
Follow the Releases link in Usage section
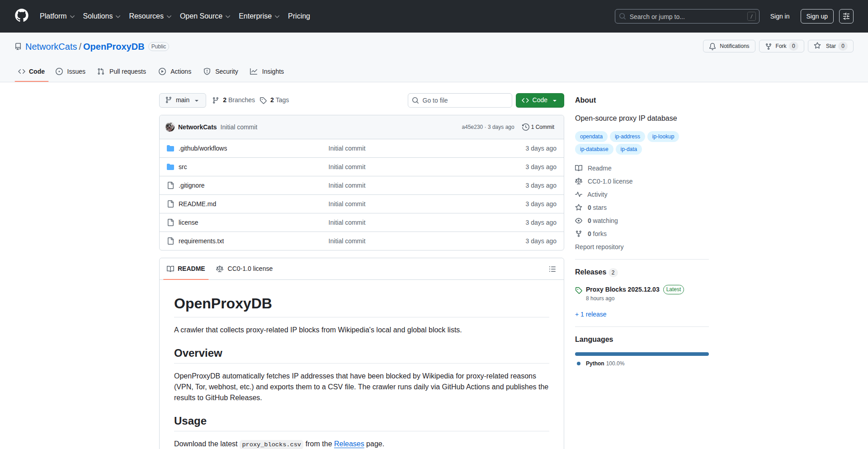(349, 444)
